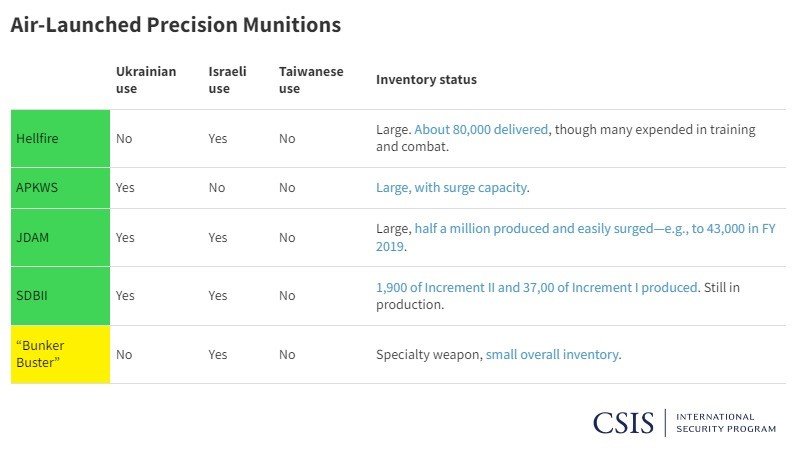Click the 'Inventory status' column header

pos(426,80)
